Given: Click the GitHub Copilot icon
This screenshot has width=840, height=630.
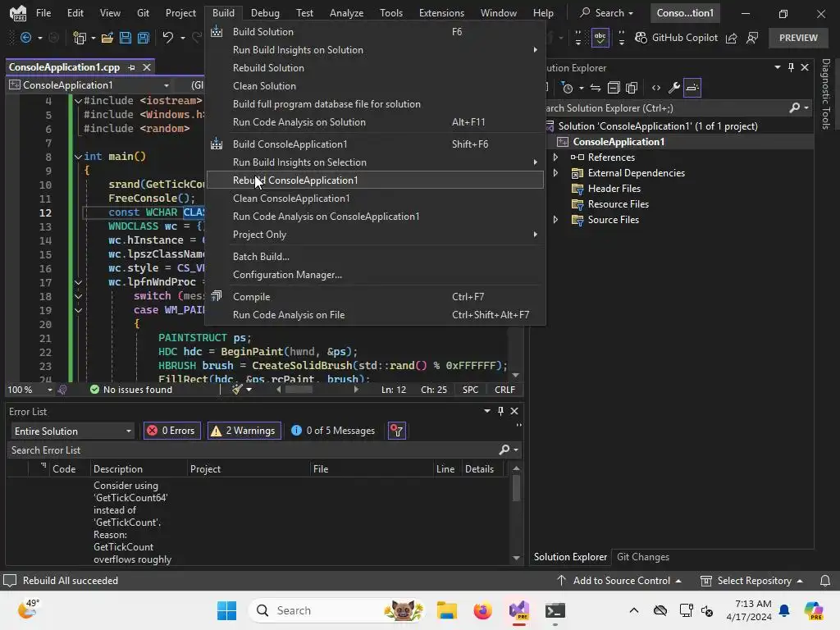Looking at the screenshot, I should (641, 38).
